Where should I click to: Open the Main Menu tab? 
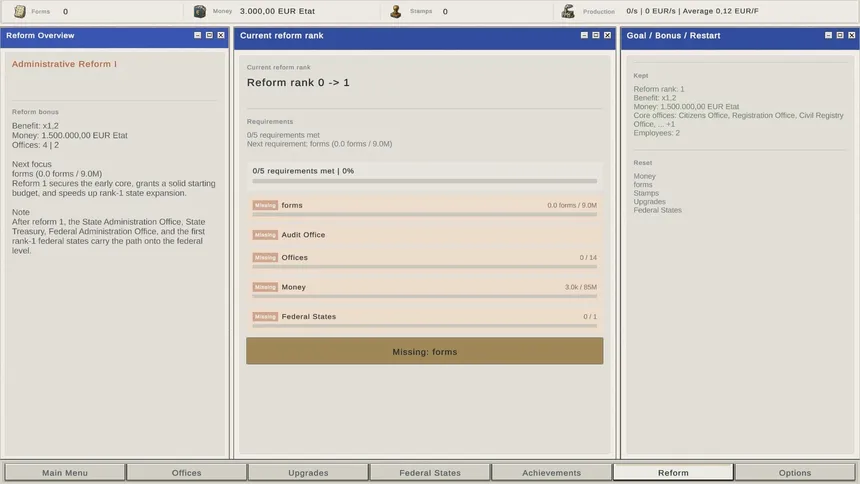tap(65, 472)
